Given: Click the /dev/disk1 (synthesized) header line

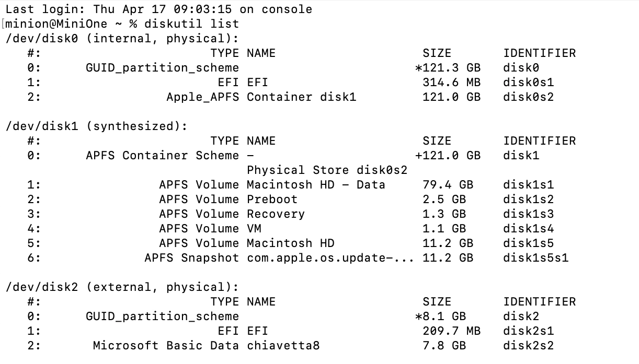Looking at the screenshot, I should click(x=96, y=126).
